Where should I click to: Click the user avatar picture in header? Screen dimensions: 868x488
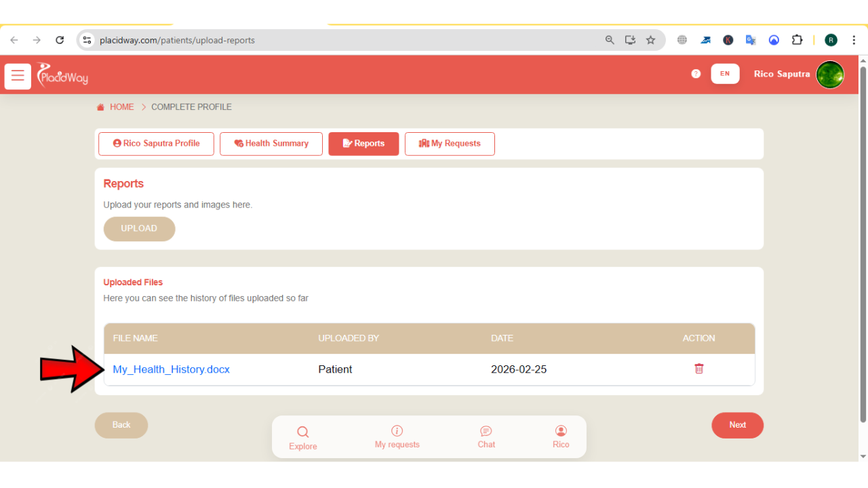pyautogui.click(x=829, y=75)
